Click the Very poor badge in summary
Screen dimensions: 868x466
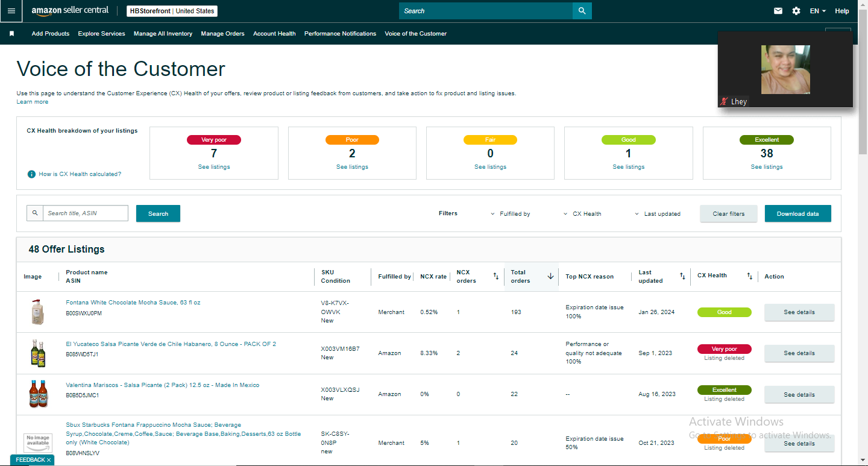(214, 140)
